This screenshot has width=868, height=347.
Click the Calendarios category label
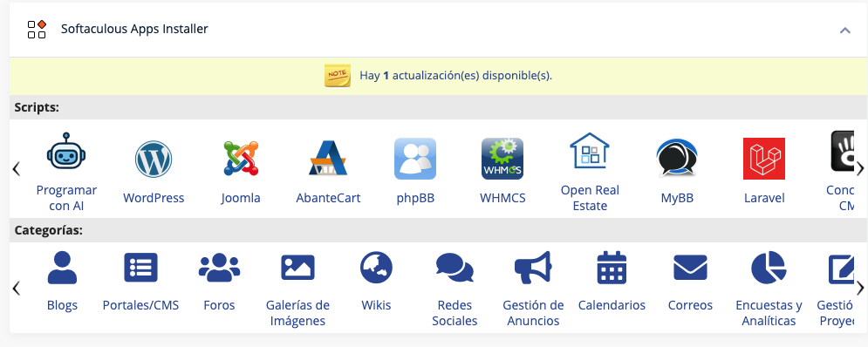pos(612,305)
